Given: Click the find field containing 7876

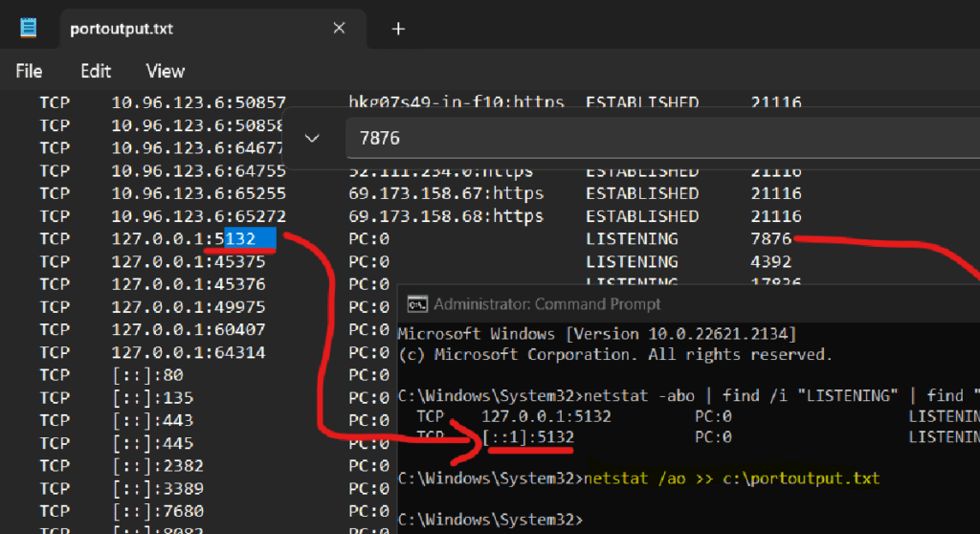Looking at the screenshot, I should (662, 138).
